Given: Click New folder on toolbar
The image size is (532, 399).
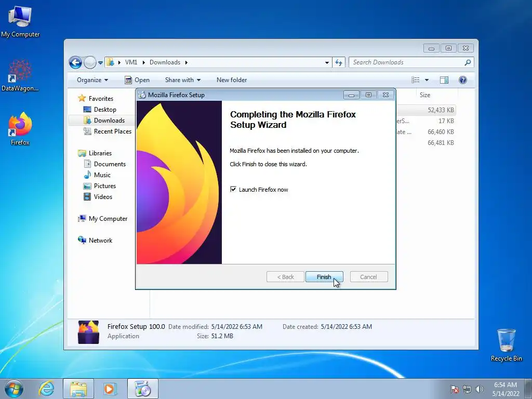Looking at the screenshot, I should [x=232, y=80].
